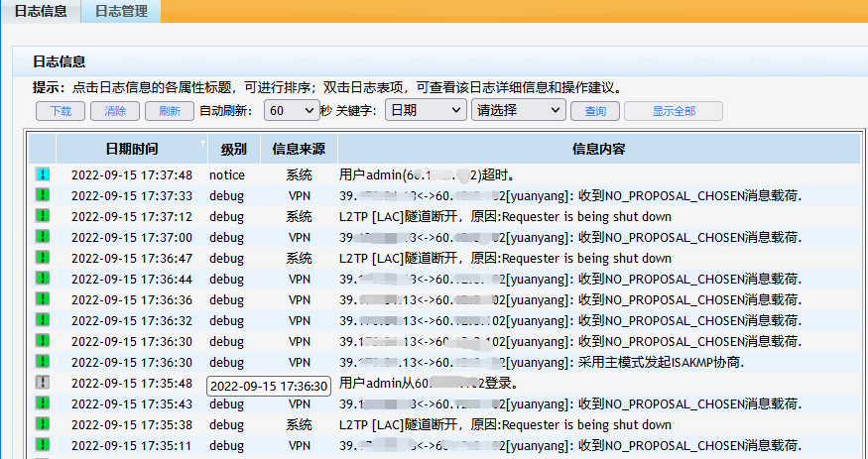Screen dimensions: 868x459
Task: Click the 查询 button
Action: pos(595,111)
